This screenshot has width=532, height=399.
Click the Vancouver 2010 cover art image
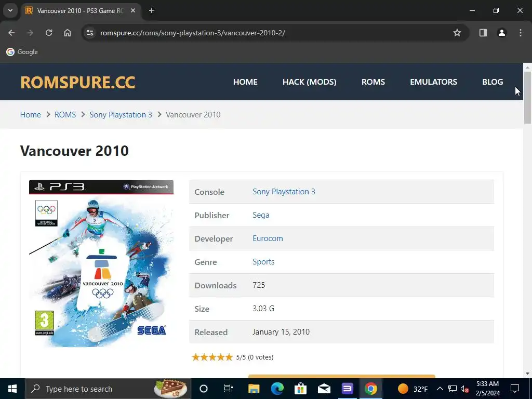click(x=101, y=263)
